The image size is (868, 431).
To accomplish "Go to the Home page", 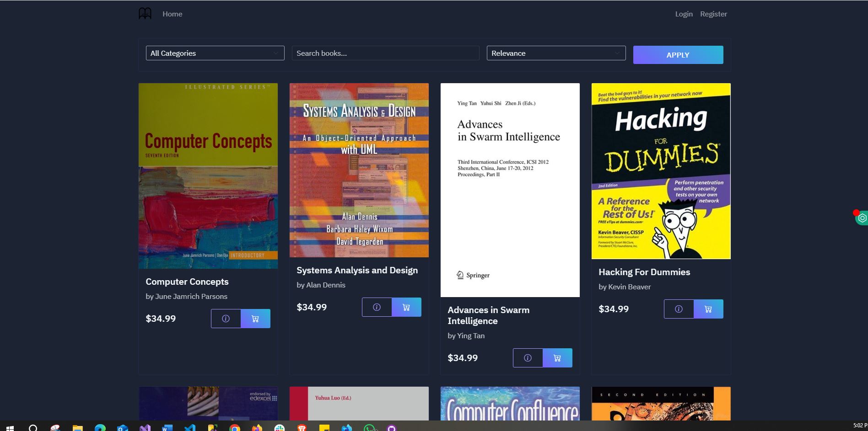I will (x=172, y=14).
